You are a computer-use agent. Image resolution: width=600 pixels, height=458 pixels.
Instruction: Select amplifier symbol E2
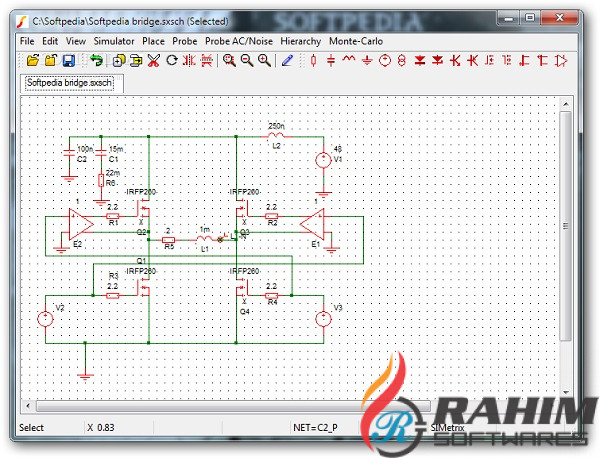coord(80,224)
